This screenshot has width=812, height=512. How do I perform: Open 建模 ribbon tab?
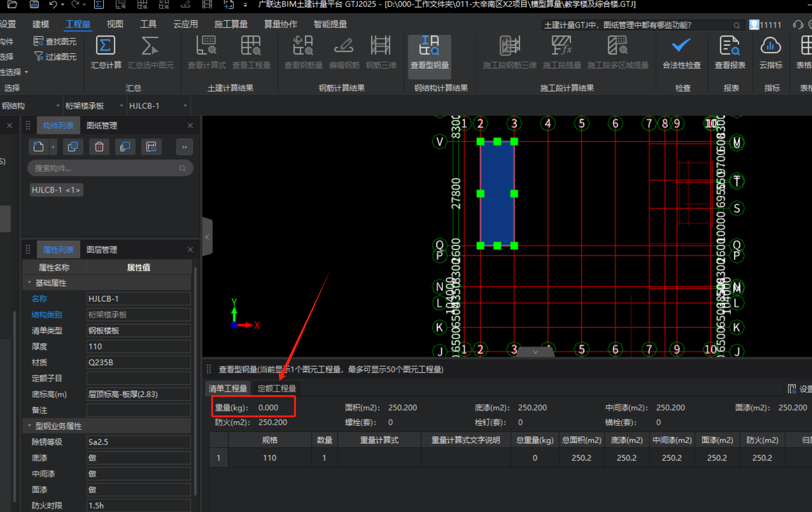coord(40,24)
